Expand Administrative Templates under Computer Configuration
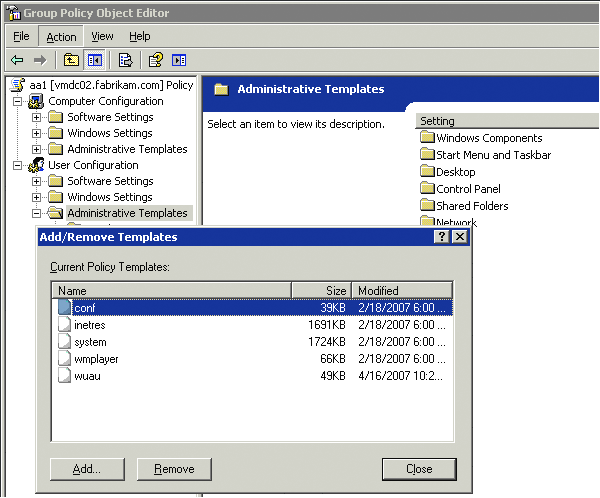Image resolution: width=600 pixels, height=498 pixels. (36, 149)
